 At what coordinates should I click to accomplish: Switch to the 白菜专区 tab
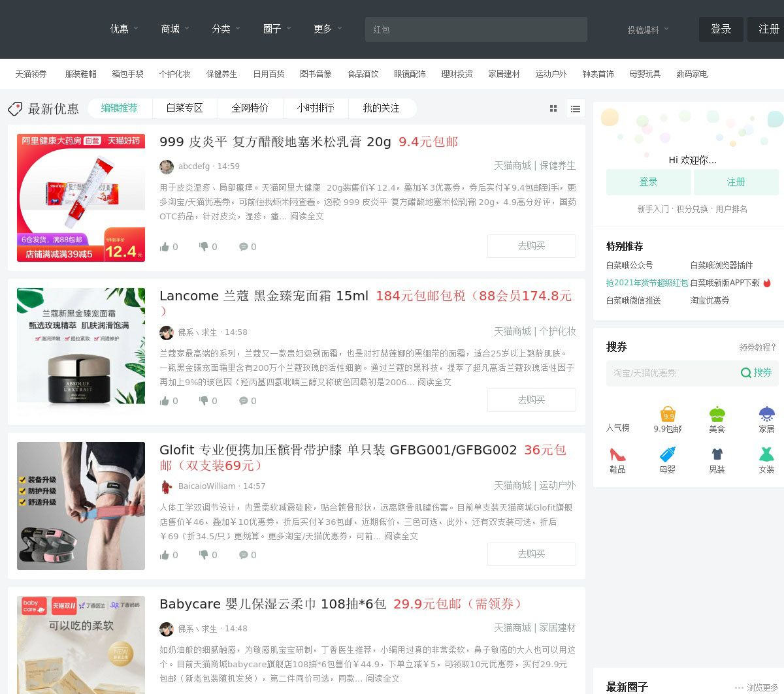click(x=184, y=108)
